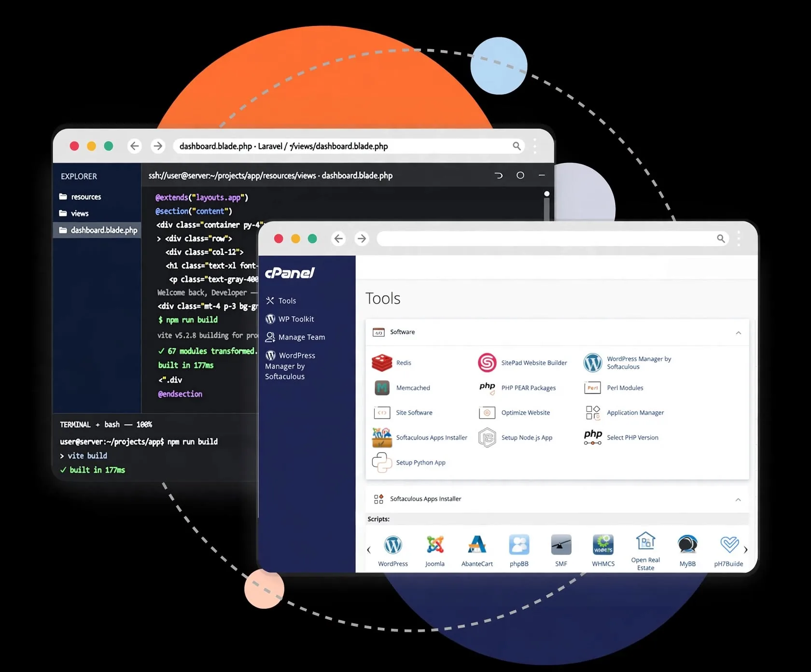This screenshot has width=811, height=672.
Task: Click the "Scripts:" label
Action: [x=378, y=519]
